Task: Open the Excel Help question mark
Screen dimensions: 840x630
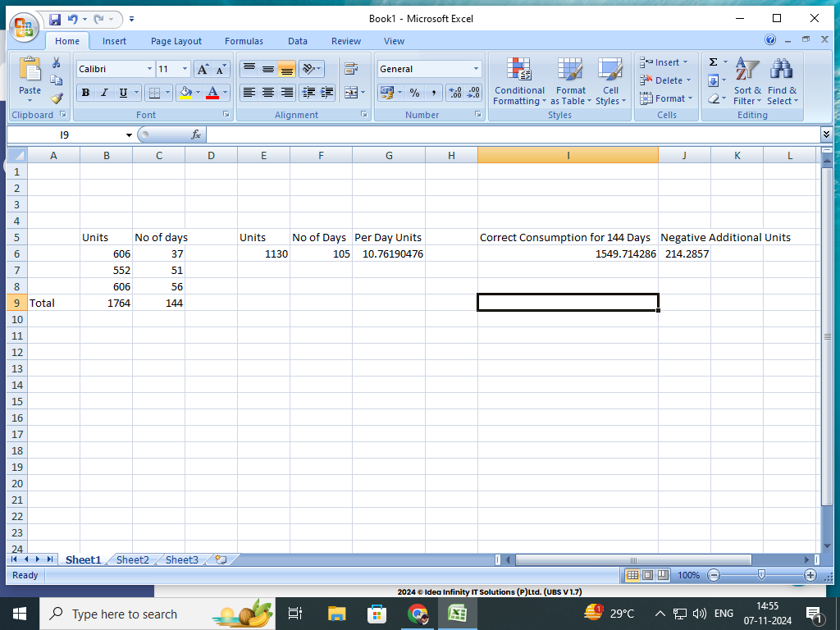Action: click(769, 39)
